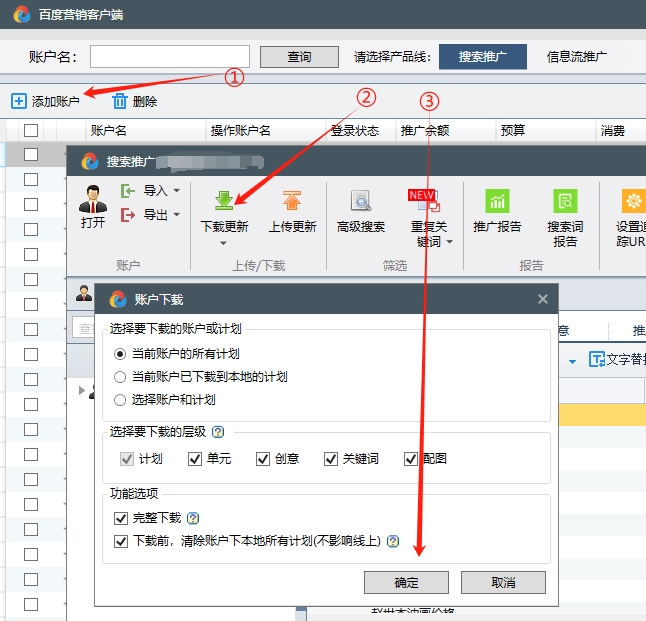Select the 搜索推广 product line tab

483,56
